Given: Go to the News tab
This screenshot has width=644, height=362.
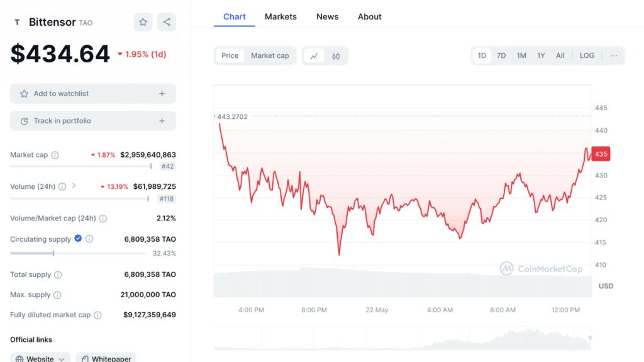Looking at the screenshot, I should pyautogui.click(x=327, y=16).
